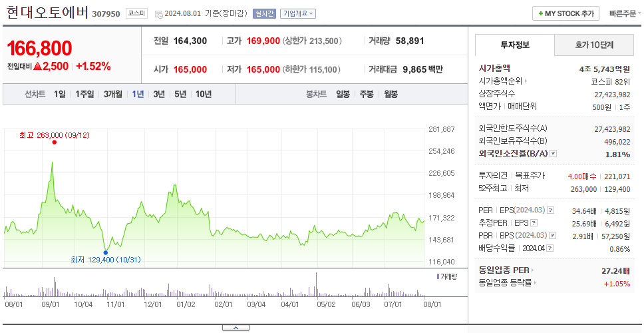
Task: Click the 코스피 82위 ranking value
Action: coord(610,82)
